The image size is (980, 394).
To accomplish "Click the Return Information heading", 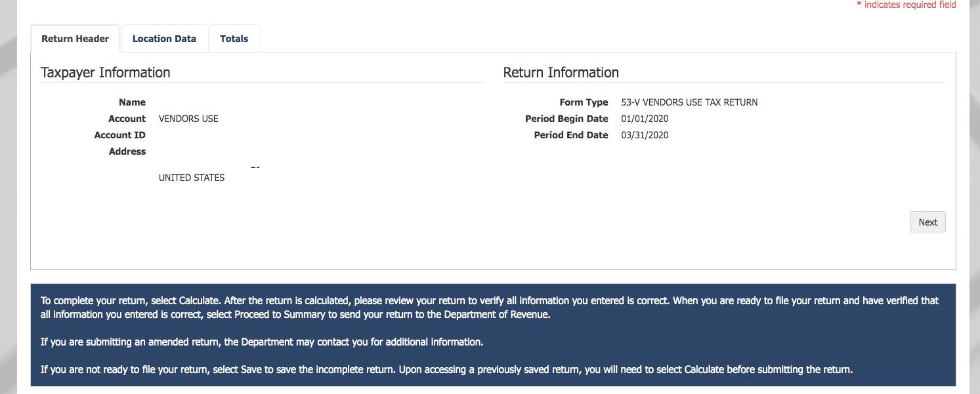I will tap(561, 73).
